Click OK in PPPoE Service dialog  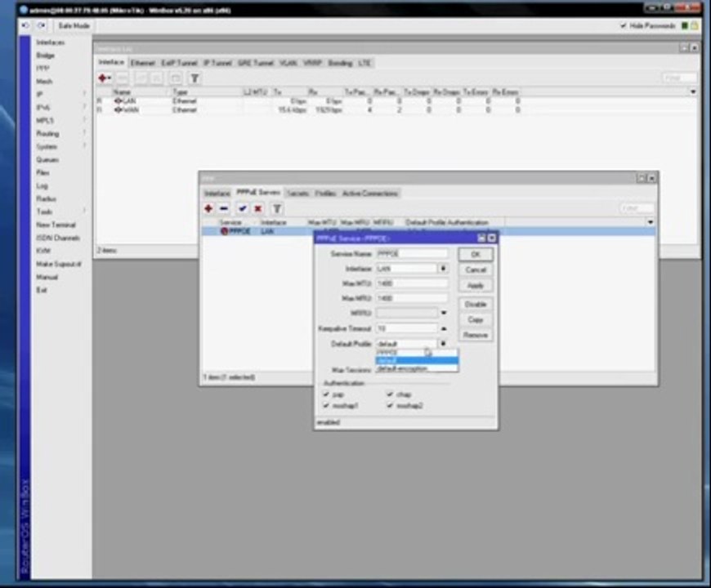click(x=475, y=254)
